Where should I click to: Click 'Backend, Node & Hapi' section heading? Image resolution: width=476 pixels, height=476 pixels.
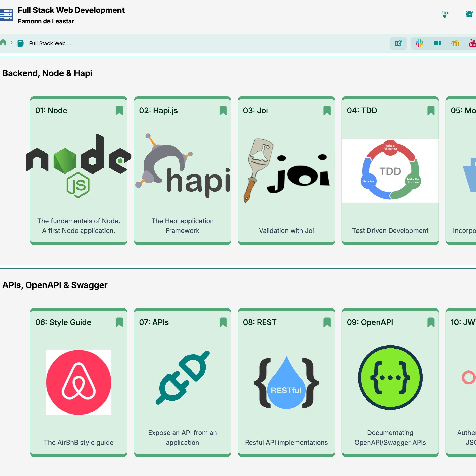click(47, 73)
